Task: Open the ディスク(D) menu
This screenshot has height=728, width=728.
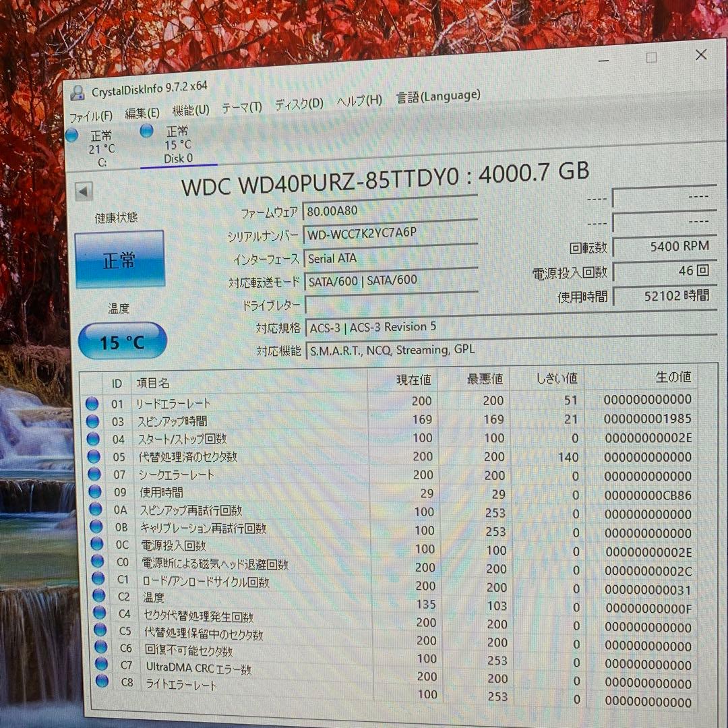Action: tap(299, 104)
